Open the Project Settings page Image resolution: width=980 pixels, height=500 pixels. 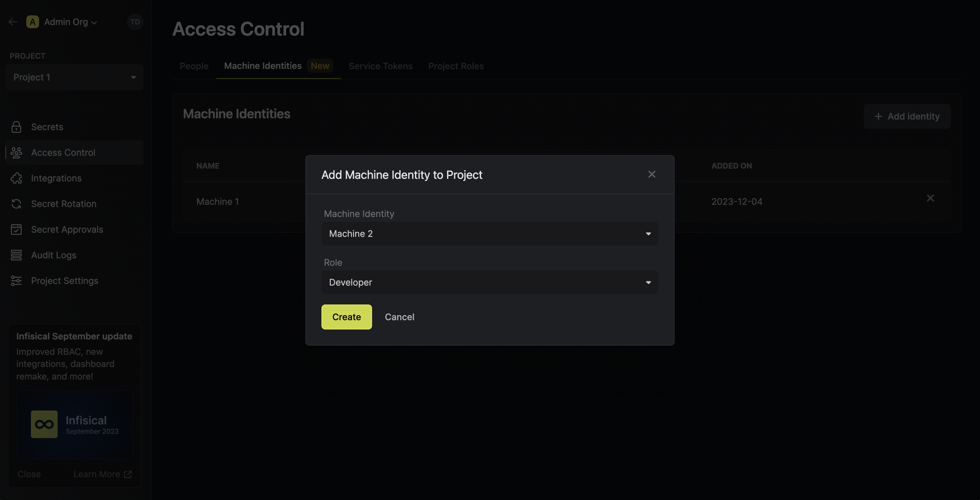click(75, 281)
